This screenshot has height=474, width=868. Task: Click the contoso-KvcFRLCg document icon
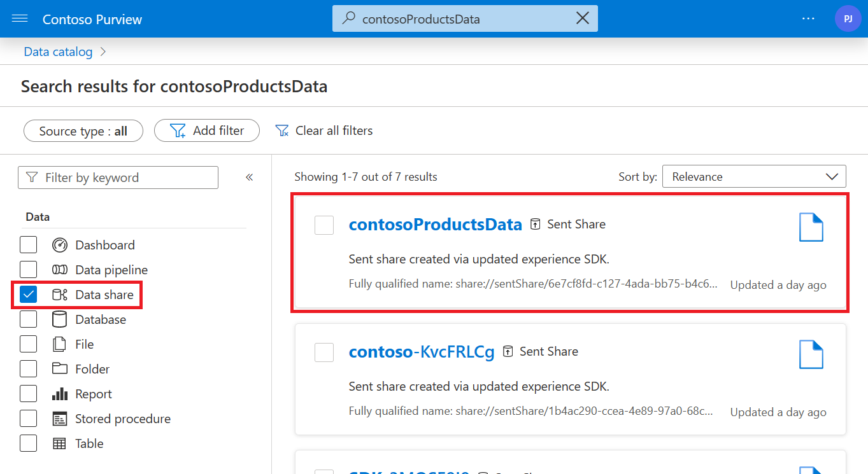811,354
